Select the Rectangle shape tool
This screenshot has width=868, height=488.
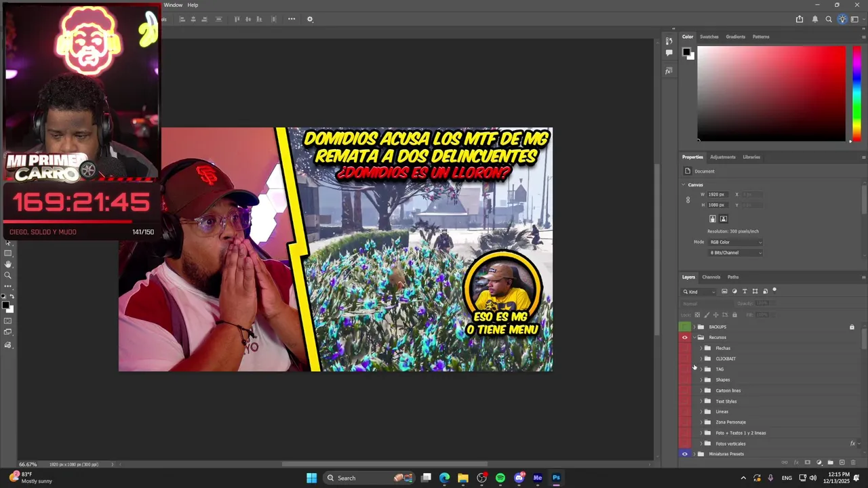point(8,253)
